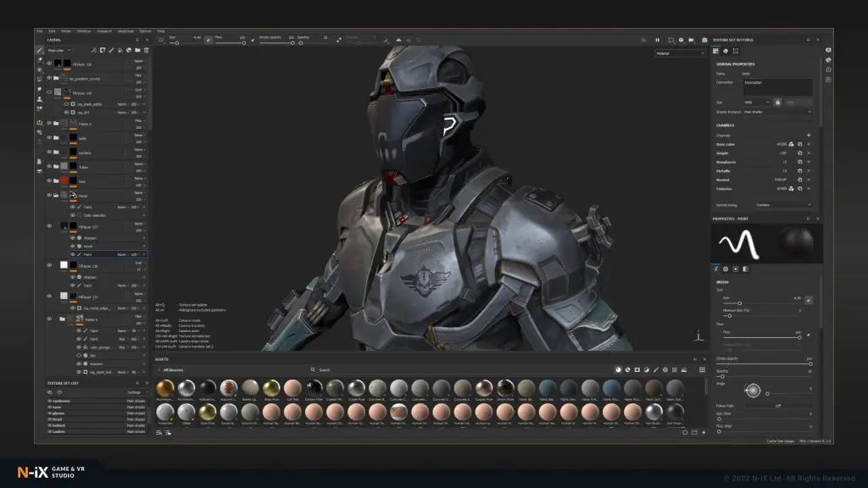Hide the Fill layer 126 layer
The width and height of the screenshot is (868, 488).
tap(49, 64)
